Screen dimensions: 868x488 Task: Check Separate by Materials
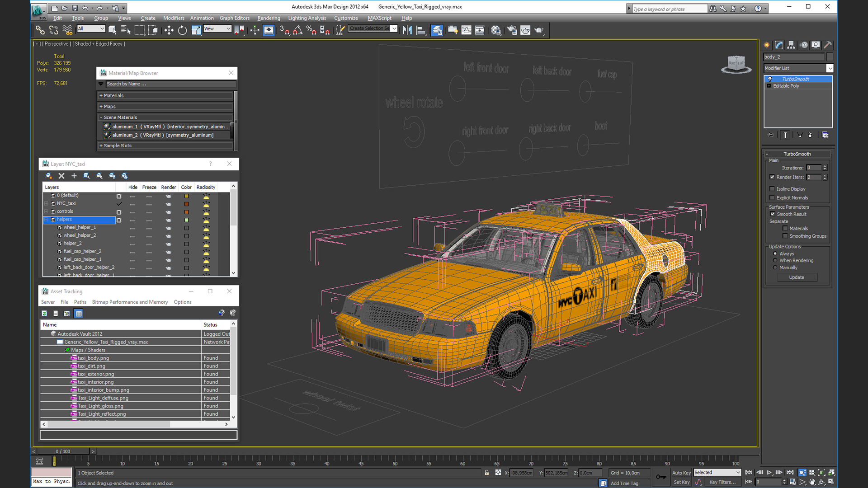coord(785,229)
